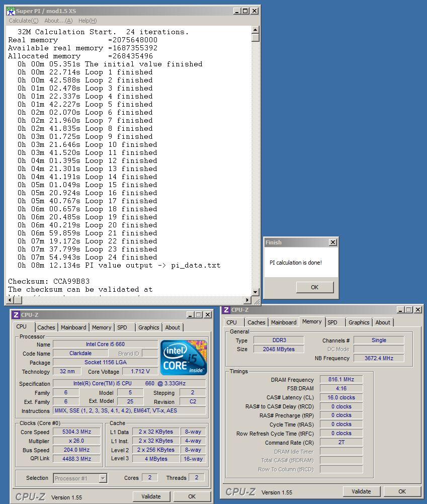Switch to About tab in left CPU-Z window

point(173,327)
